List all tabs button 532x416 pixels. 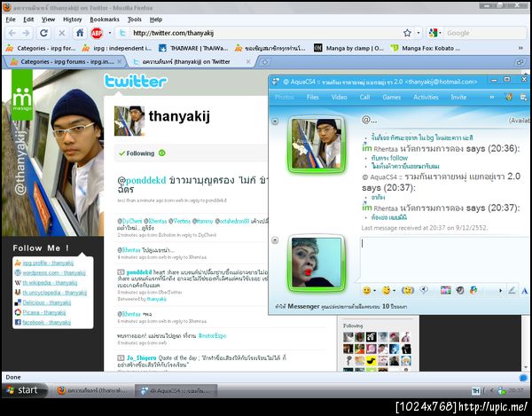point(520,62)
